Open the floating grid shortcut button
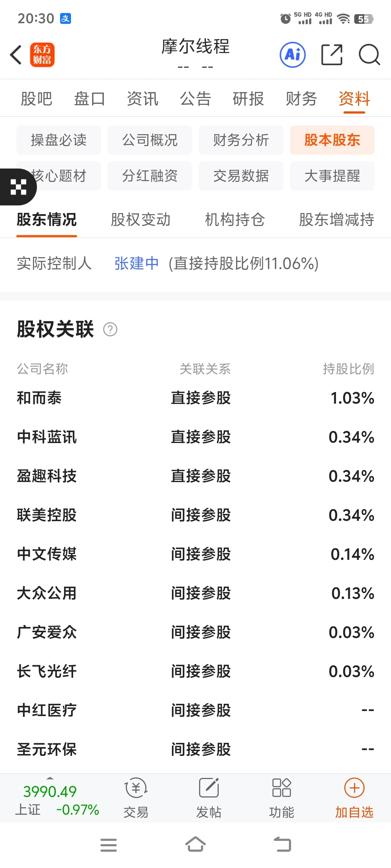The height and width of the screenshot is (868, 391). [x=18, y=187]
